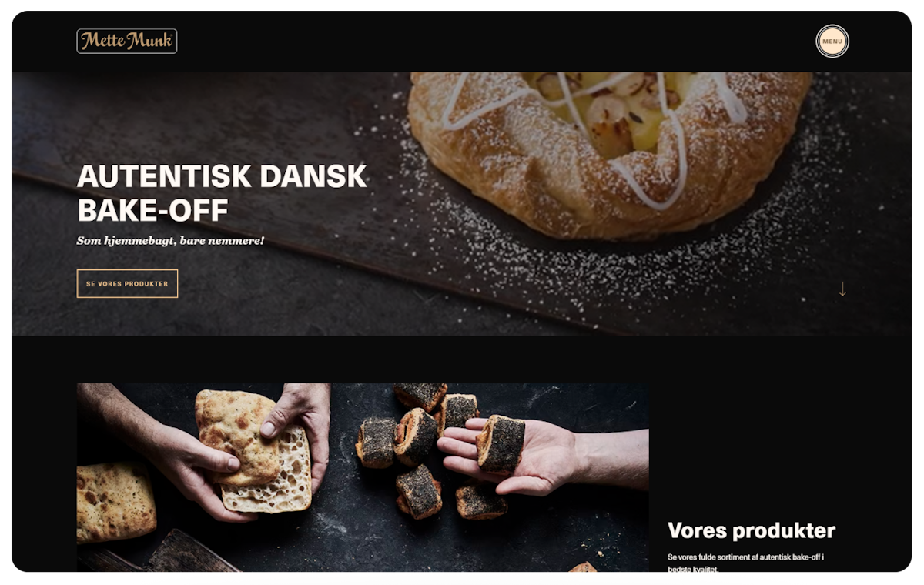Screen dimensions: 924x585
Task: Click the 'Se vores fulde sortiment' description text
Action: (746, 563)
